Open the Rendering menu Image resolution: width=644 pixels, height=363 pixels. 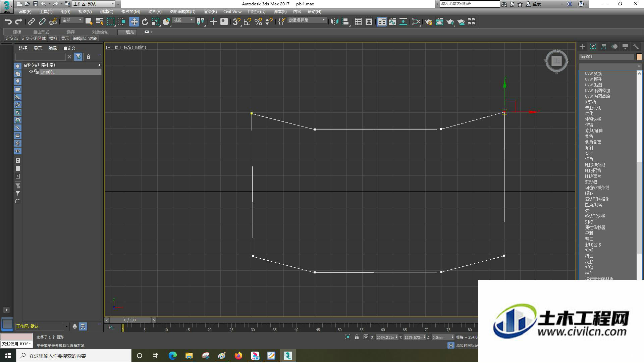tap(210, 12)
